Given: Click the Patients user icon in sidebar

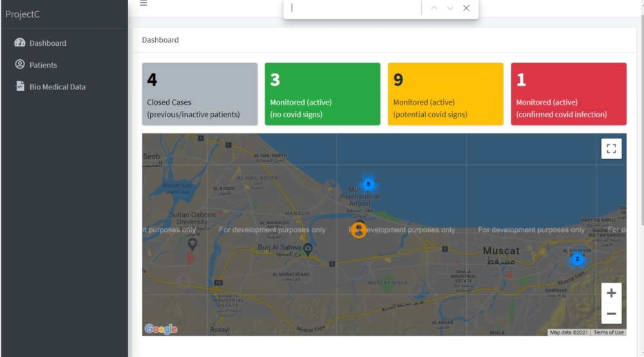Looking at the screenshot, I should click(19, 65).
